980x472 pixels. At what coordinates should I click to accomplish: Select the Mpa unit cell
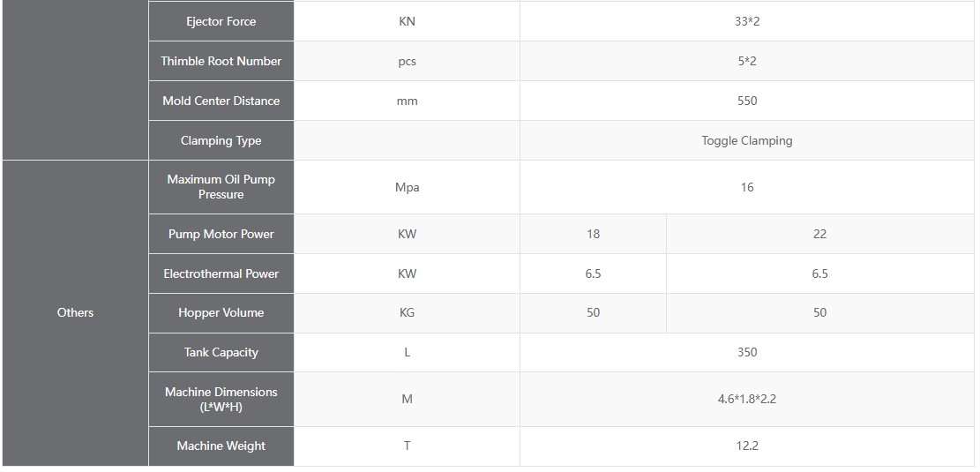pyautogui.click(x=407, y=187)
